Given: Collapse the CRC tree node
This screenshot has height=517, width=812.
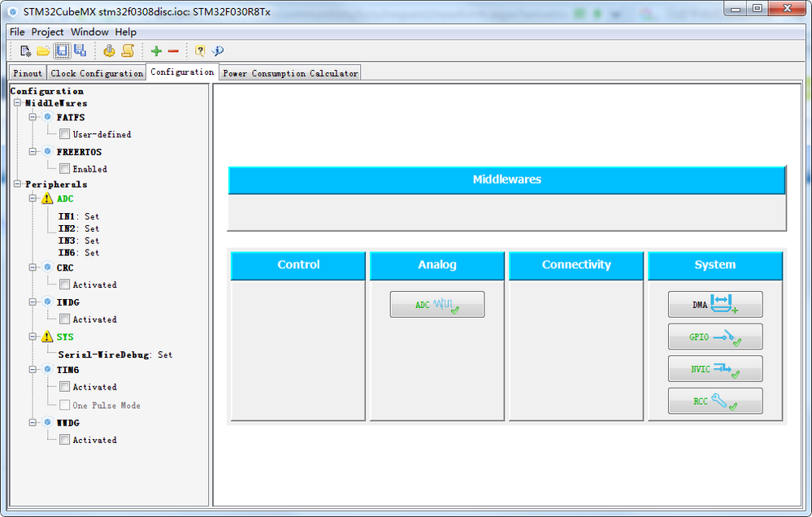Looking at the screenshot, I should 33,267.
